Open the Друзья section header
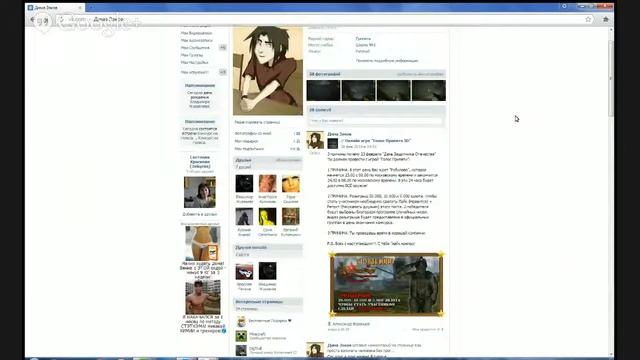 [x=268, y=160]
